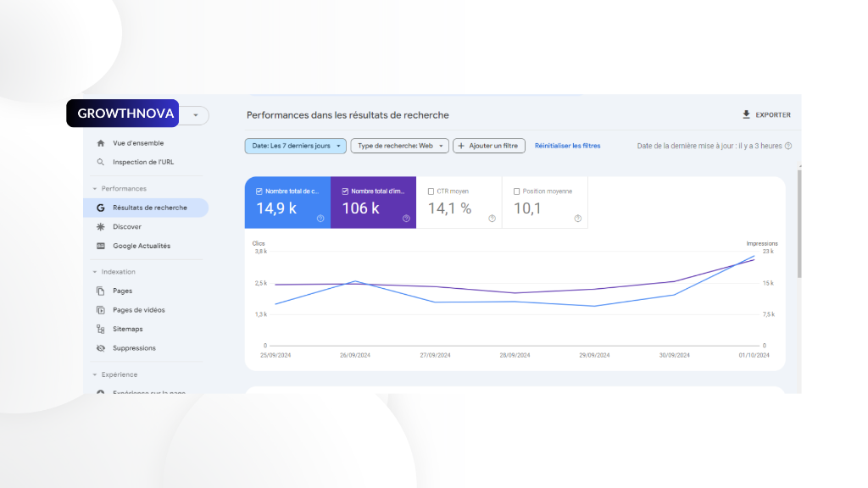Open the property selector dropdown beside GROWTHNOVA
Screen dimensions: 868x488
click(x=196, y=115)
